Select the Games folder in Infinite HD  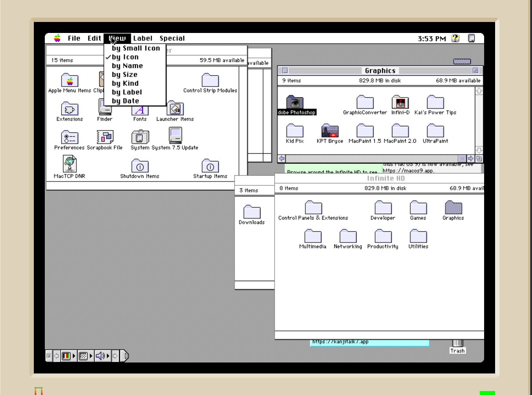pos(418,207)
